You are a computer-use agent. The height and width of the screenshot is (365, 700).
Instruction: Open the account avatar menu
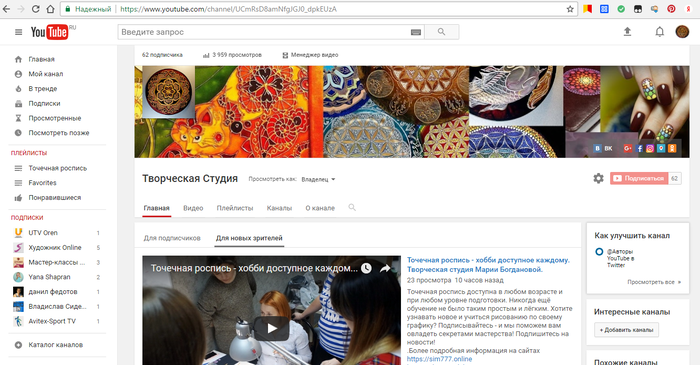click(x=682, y=32)
